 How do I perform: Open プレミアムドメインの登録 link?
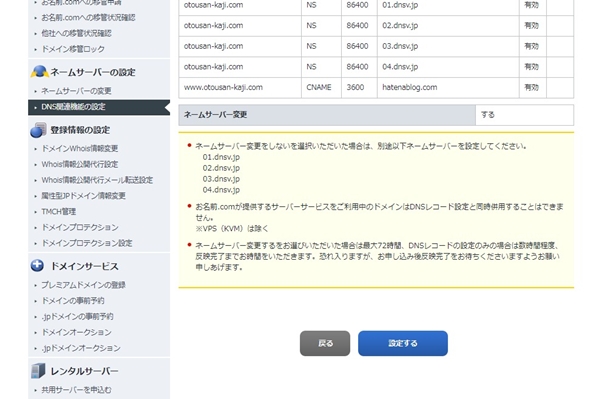83,285
